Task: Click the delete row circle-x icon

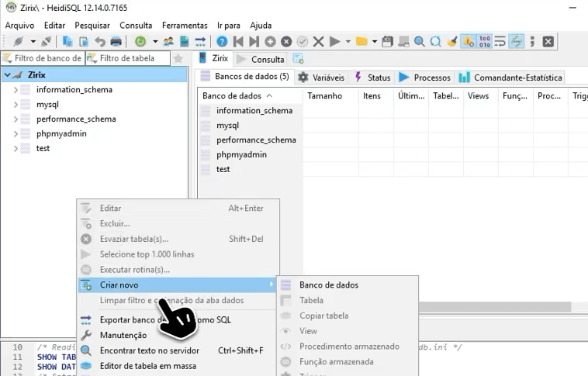Action: (x=286, y=41)
